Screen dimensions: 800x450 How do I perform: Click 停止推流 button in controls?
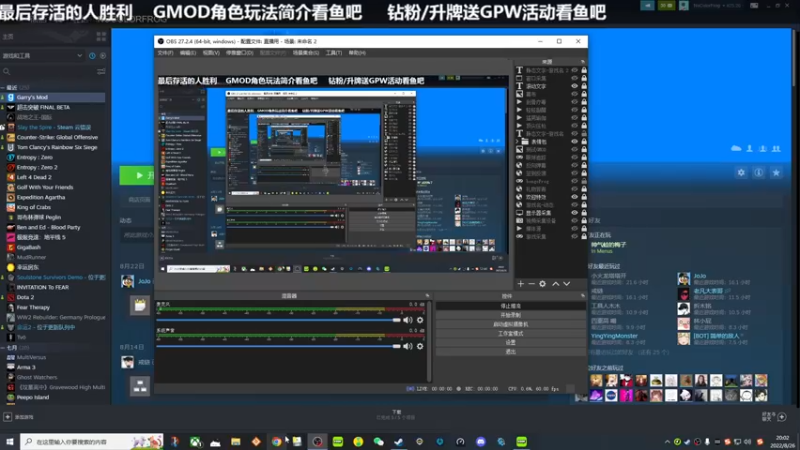[x=511, y=306]
